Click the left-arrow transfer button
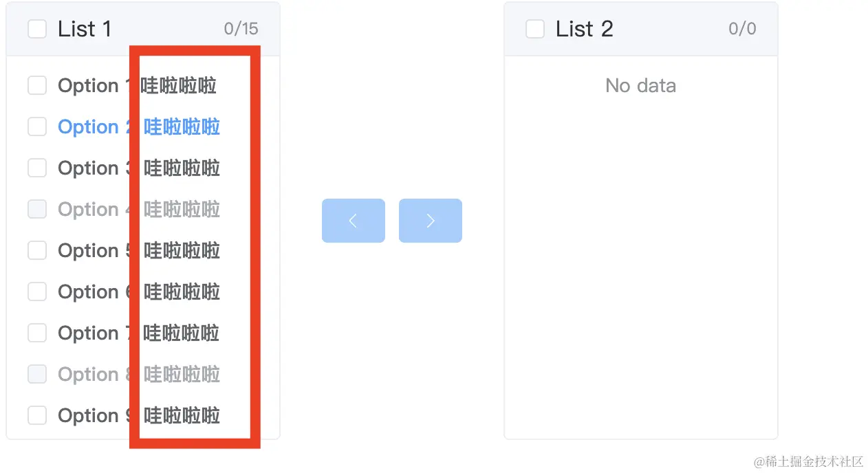 point(353,220)
